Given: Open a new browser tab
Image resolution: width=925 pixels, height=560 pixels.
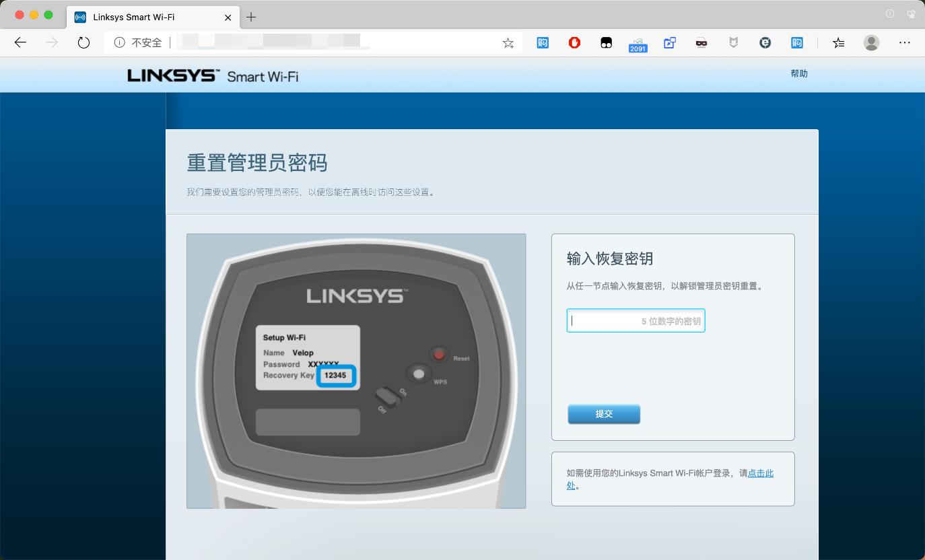Looking at the screenshot, I should click(251, 17).
